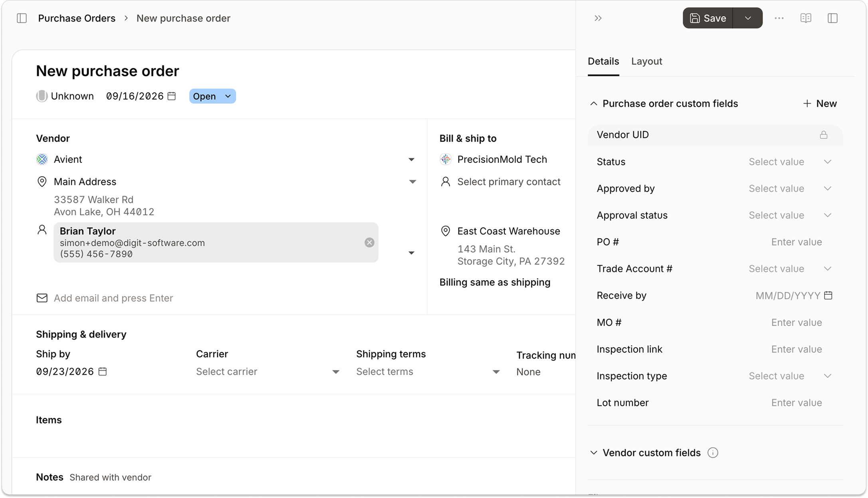
Task: Expand the Main Address dropdown arrow
Action: (x=412, y=182)
